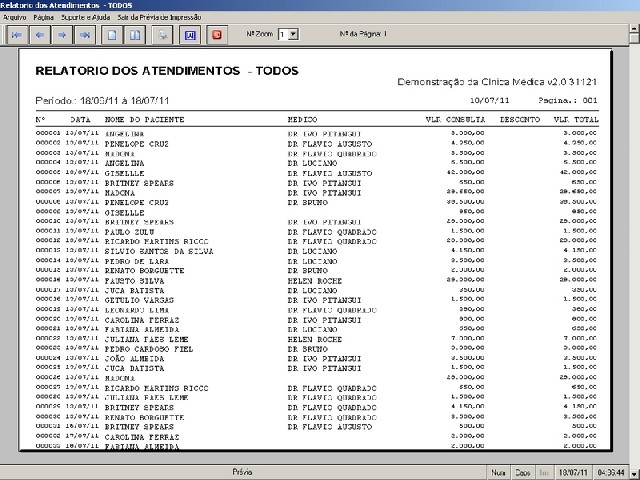
Task: Switch to two-page view icon
Action: pyautogui.click(x=135, y=35)
